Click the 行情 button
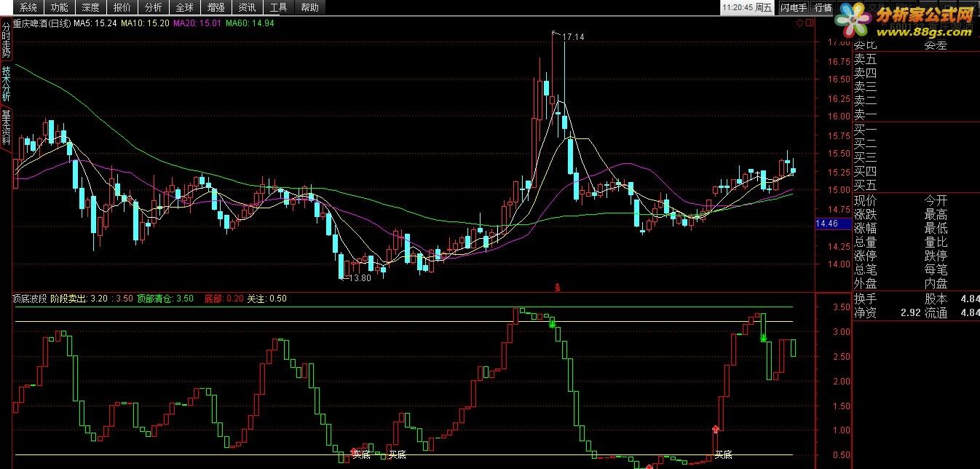This screenshot has width=980, height=469. (823, 7)
